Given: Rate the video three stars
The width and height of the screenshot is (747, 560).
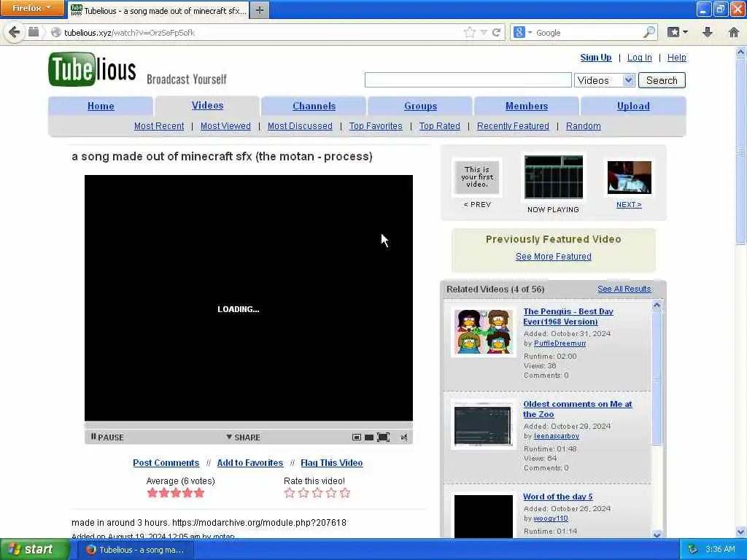Looking at the screenshot, I should [317, 493].
